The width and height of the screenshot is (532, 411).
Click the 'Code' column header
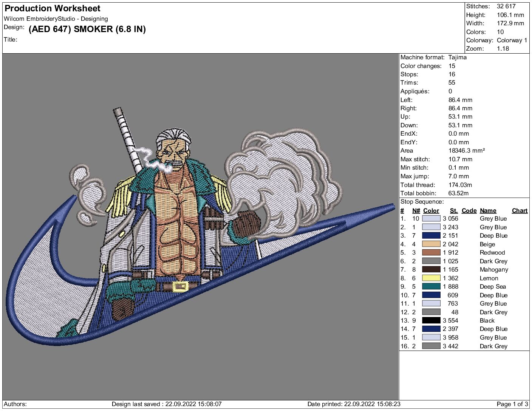click(469, 210)
